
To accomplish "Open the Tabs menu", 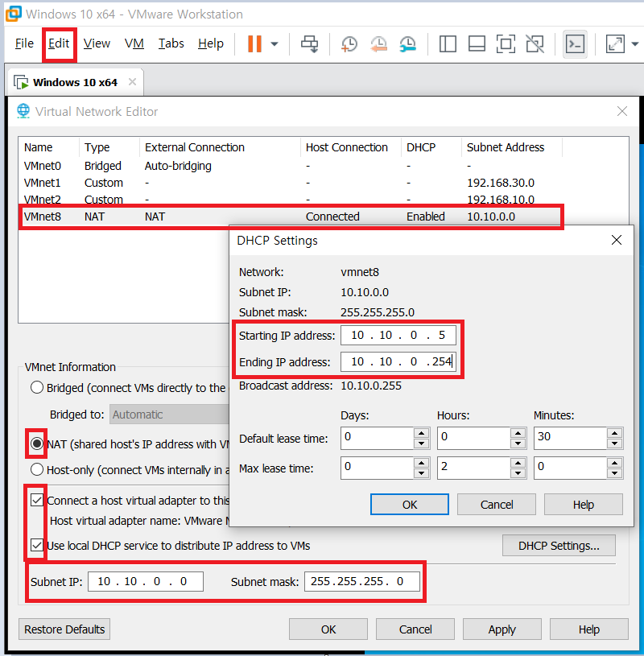I will tap(171, 43).
